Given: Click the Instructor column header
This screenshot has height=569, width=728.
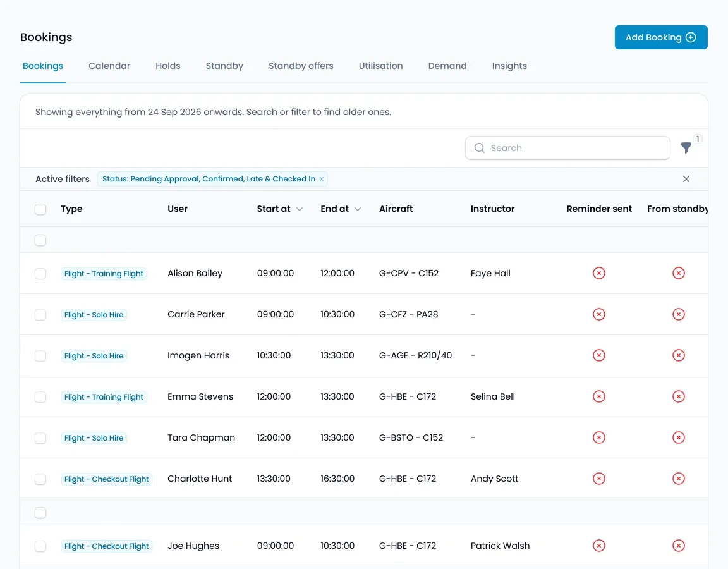Looking at the screenshot, I should click(492, 209).
